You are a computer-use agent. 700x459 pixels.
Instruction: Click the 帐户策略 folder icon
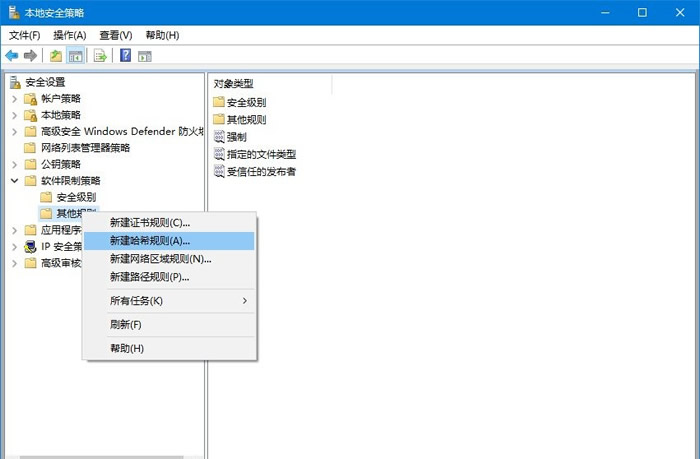click(x=30, y=99)
